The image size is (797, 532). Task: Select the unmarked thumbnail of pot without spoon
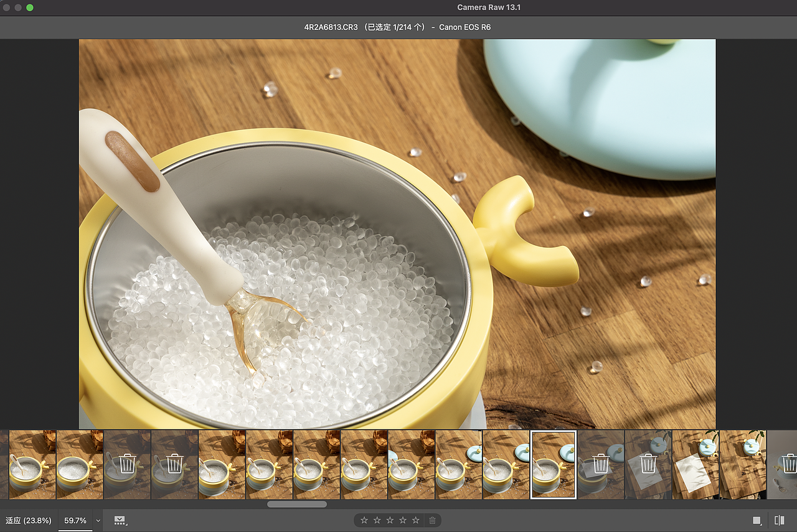[x=80, y=464]
